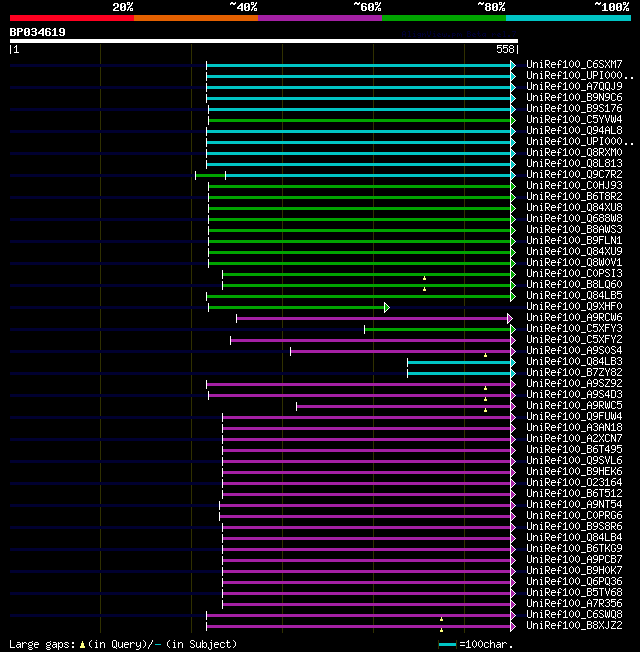
Task: Select label UniRef100_C0HJ93
Action: 574,185
